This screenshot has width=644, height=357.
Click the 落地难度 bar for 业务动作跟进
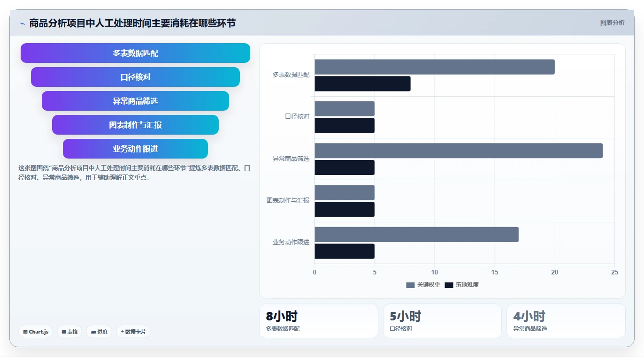pyautogui.click(x=345, y=251)
